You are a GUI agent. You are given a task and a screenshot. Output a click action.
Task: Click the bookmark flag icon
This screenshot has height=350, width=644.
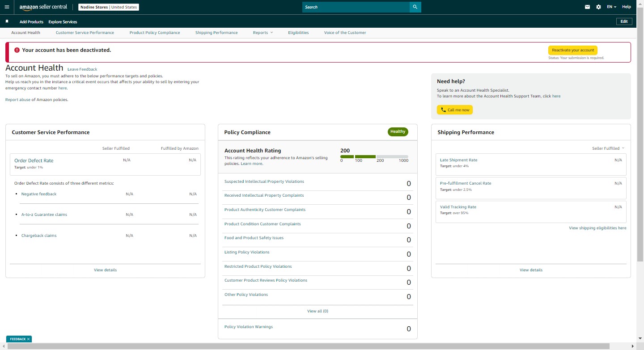[x=7, y=21]
